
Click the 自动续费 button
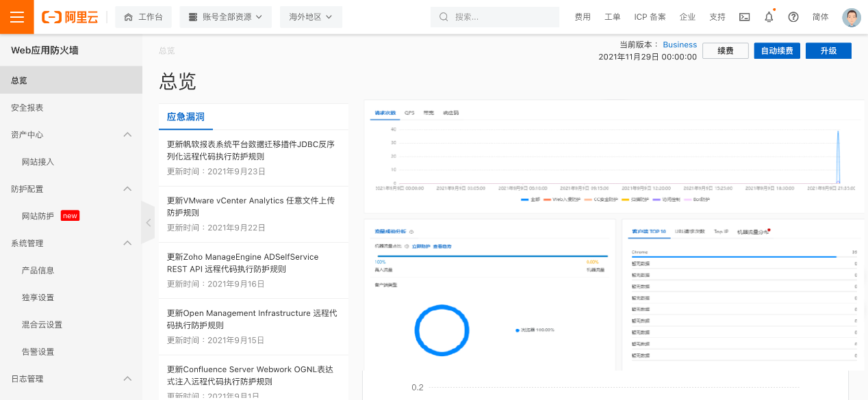pyautogui.click(x=777, y=51)
